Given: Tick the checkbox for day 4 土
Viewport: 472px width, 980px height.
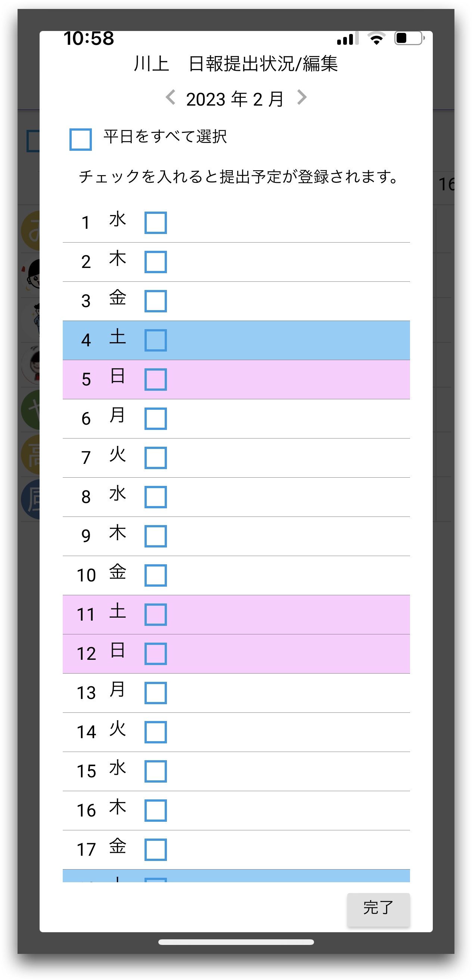Looking at the screenshot, I should coord(156,340).
